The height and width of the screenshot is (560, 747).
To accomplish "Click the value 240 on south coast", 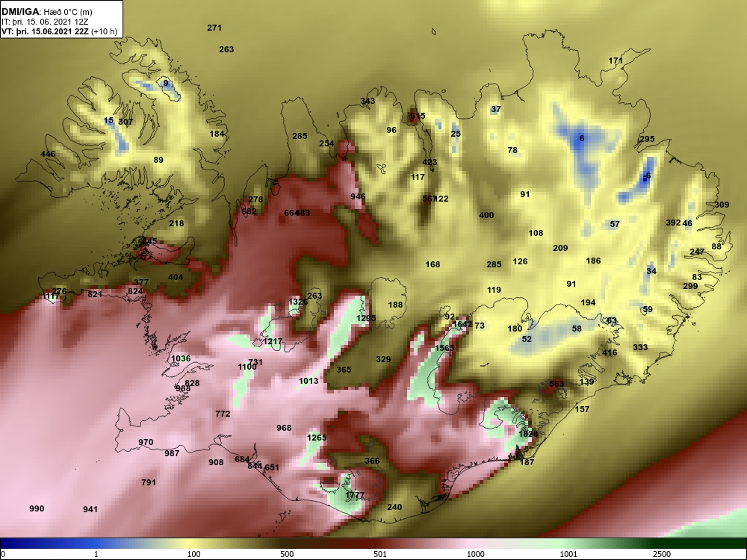I will click(394, 507).
